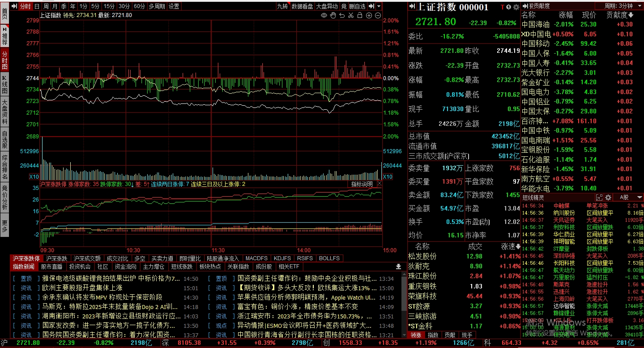Click the arrow-bar icon right of 删自选
Screen dimensions: 644x348
click(371, 6)
